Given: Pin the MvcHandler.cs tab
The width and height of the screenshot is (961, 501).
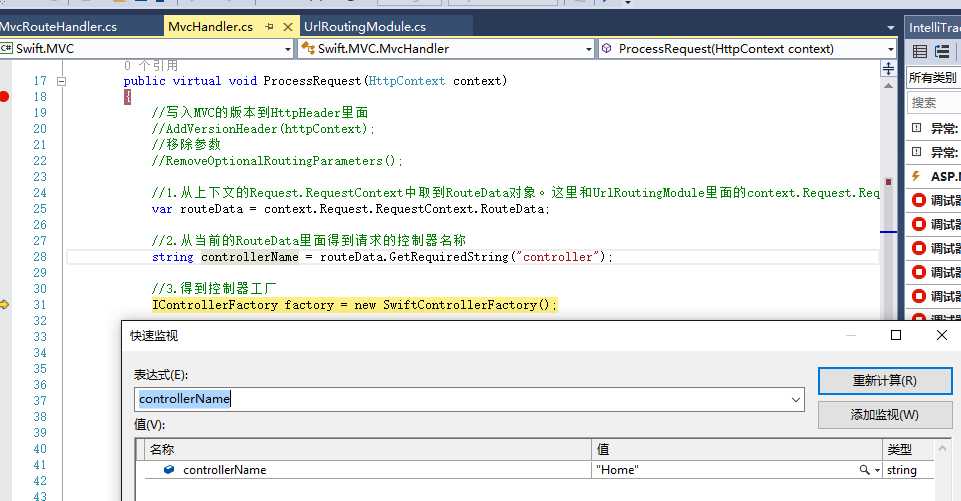Looking at the screenshot, I should tap(269, 26).
